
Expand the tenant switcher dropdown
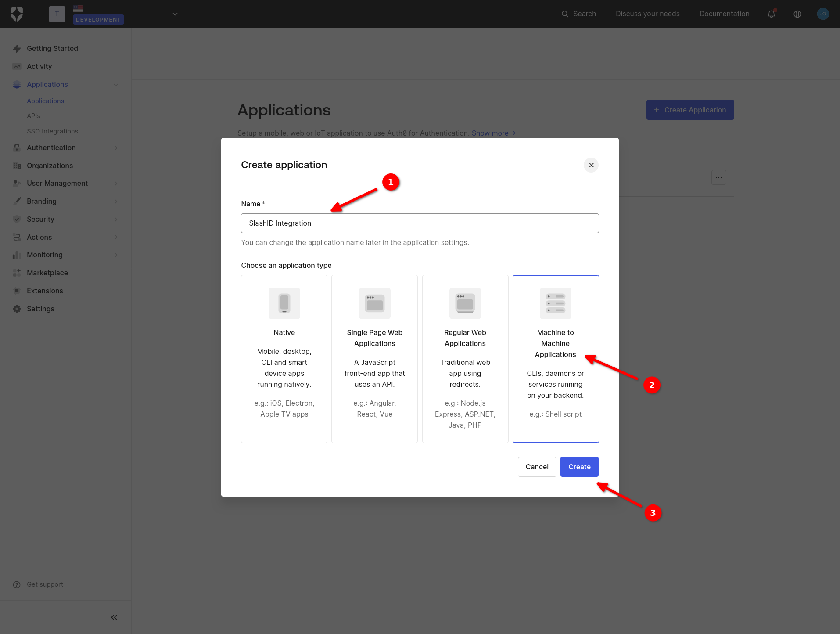(175, 14)
